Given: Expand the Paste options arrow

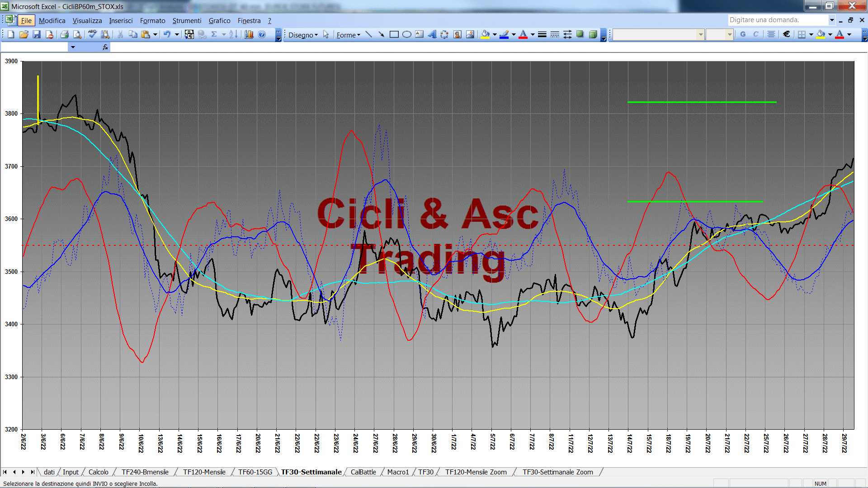Looking at the screenshot, I should click(155, 34).
